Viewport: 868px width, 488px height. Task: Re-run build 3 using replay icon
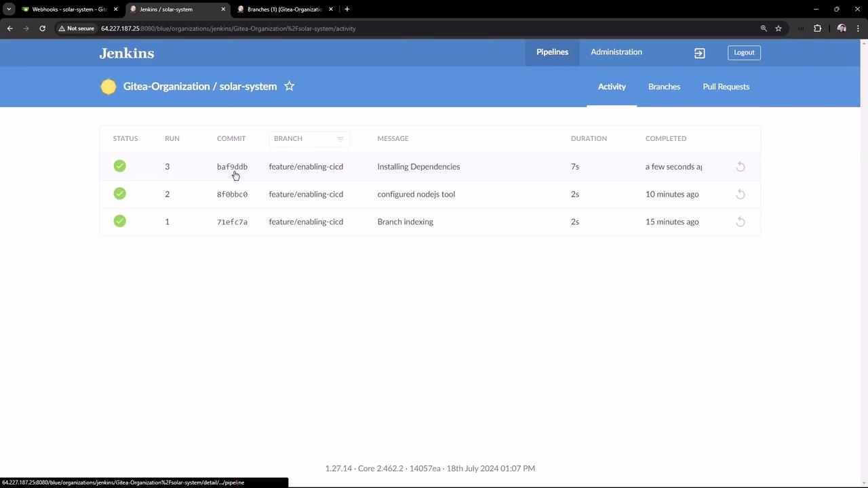[741, 167]
